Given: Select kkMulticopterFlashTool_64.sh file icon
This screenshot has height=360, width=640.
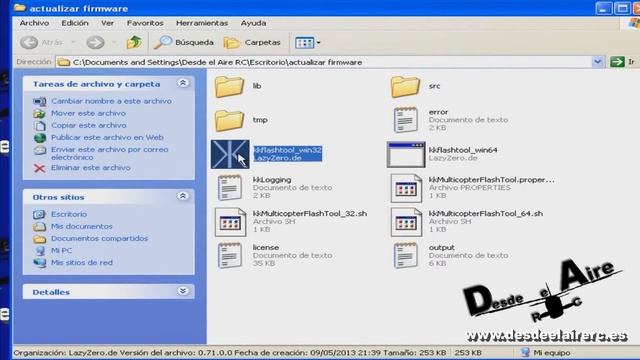Looking at the screenshot, I should tap(406, 222).
